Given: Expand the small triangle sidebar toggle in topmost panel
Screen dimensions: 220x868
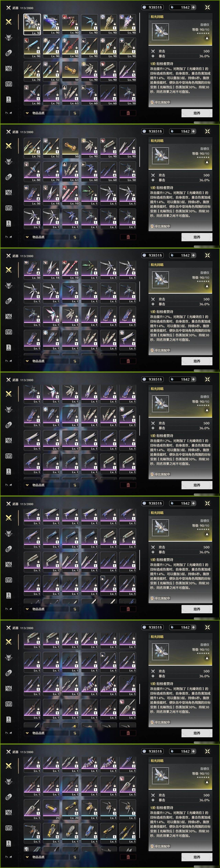Looking at the screenshot, I should pyautogui.click(x=9, y=113).
